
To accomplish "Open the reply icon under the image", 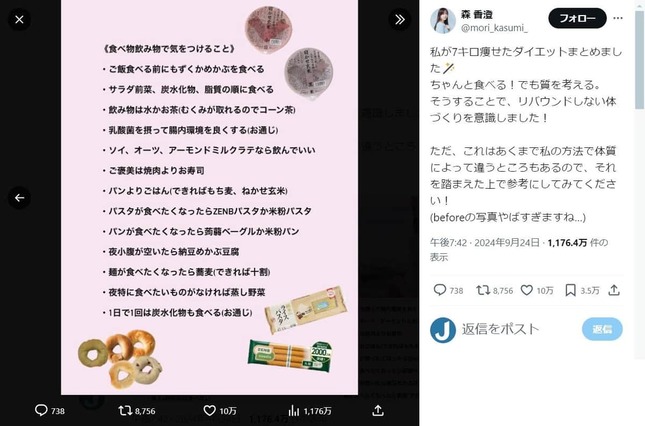I will point(41,410).
